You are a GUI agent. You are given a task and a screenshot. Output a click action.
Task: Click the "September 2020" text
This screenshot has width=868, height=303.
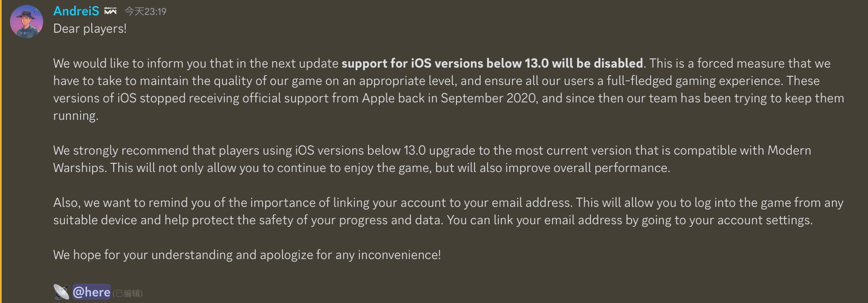tap(489, 98)
